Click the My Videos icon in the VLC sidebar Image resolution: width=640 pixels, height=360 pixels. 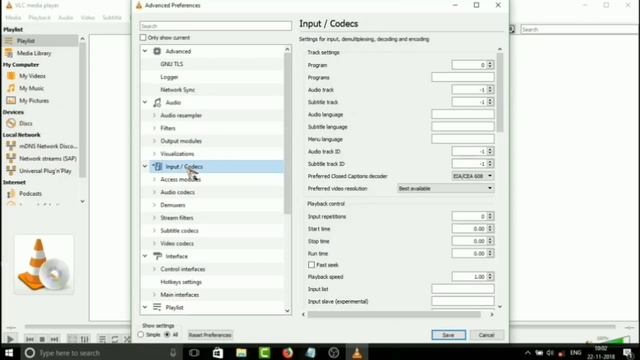(11, 76)
